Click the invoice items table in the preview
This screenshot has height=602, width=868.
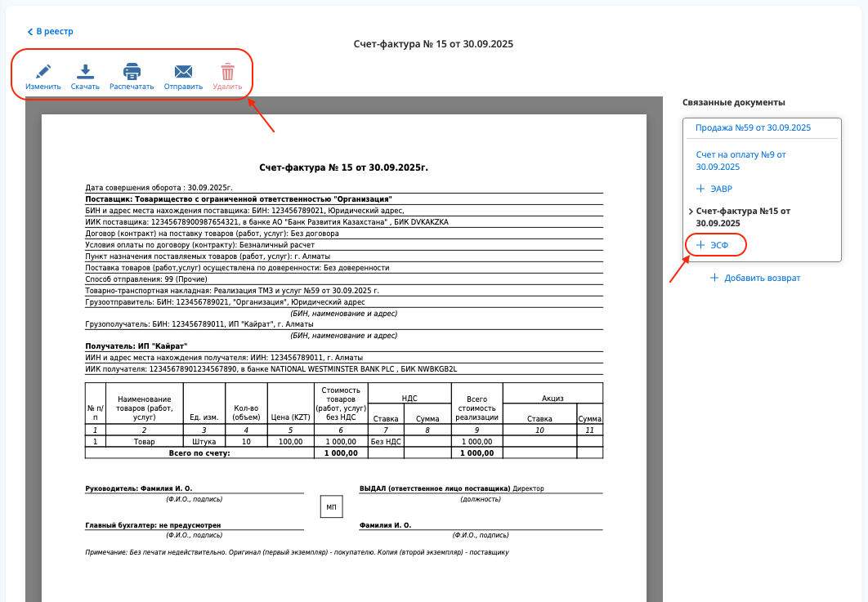tap(343, 420)
